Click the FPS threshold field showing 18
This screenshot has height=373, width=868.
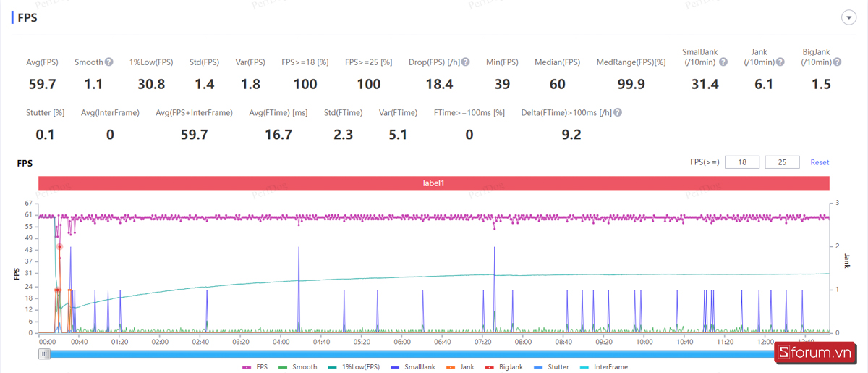741,162
